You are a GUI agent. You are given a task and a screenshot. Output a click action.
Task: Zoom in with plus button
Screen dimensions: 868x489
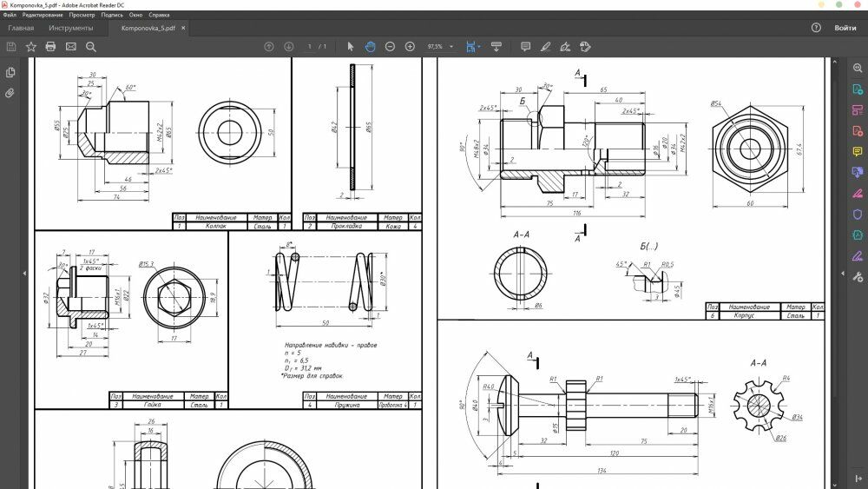click(410, 47)
